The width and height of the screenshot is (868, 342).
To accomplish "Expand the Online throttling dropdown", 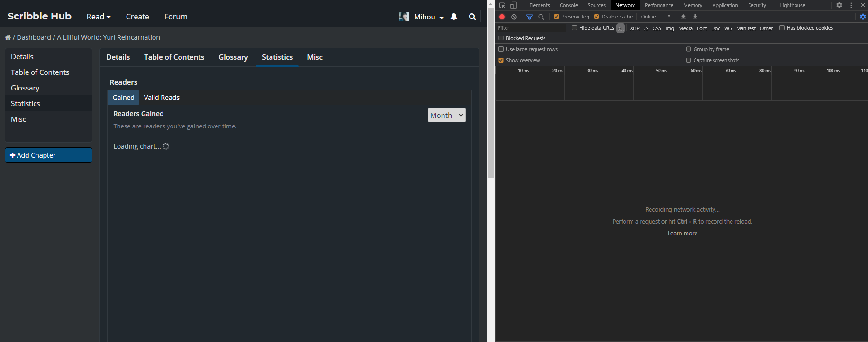I will coord(656,17).
